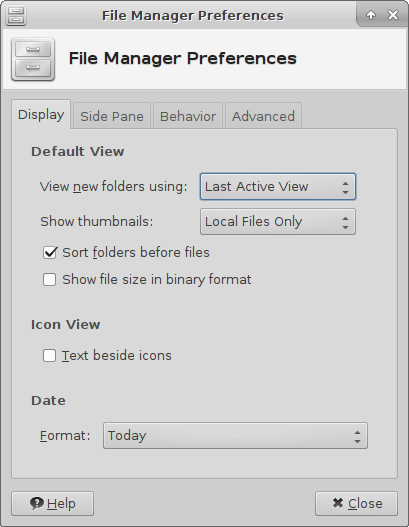Screen dimensions: 409x527
Task: Click the Close button at bottom right
Action: coord(356,503)
